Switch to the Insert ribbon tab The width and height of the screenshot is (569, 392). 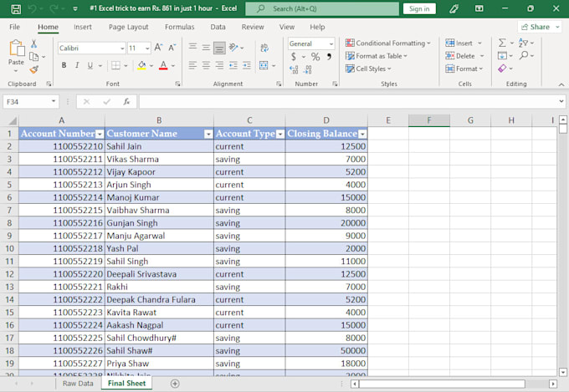pyautogui.click(x=83, y=27)
